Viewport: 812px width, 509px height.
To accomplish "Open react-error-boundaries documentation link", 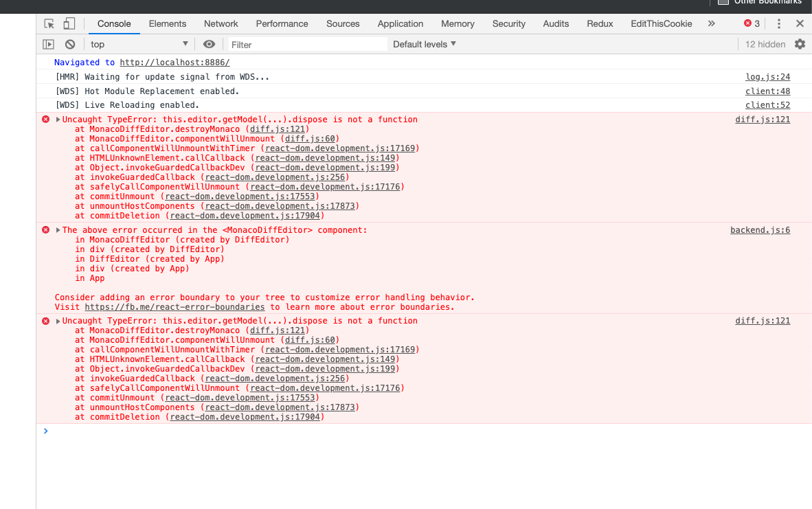I will 174,307.
